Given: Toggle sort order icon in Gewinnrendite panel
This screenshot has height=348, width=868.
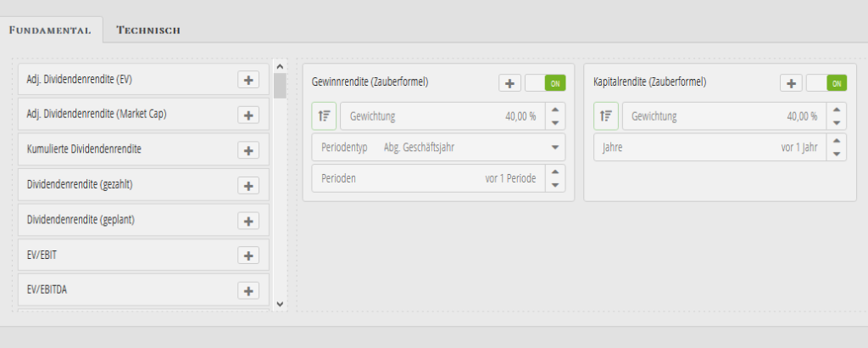Looking at the screenshot, I should [x=325, y=116].
